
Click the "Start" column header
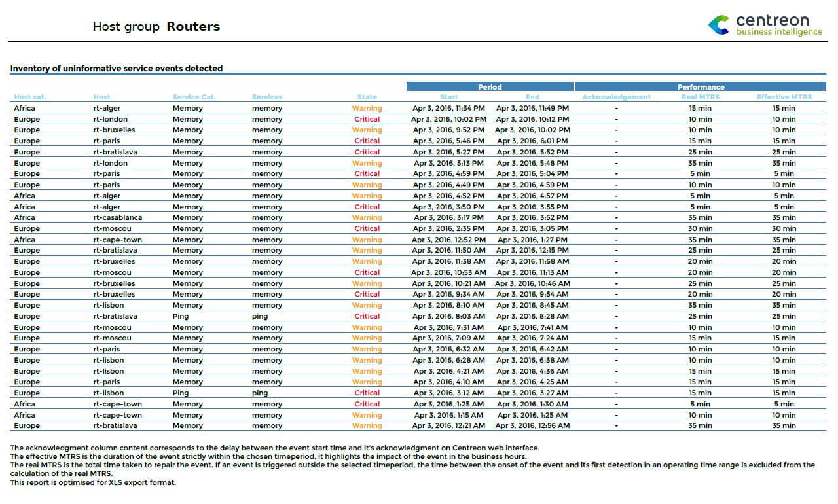(448, 97)
